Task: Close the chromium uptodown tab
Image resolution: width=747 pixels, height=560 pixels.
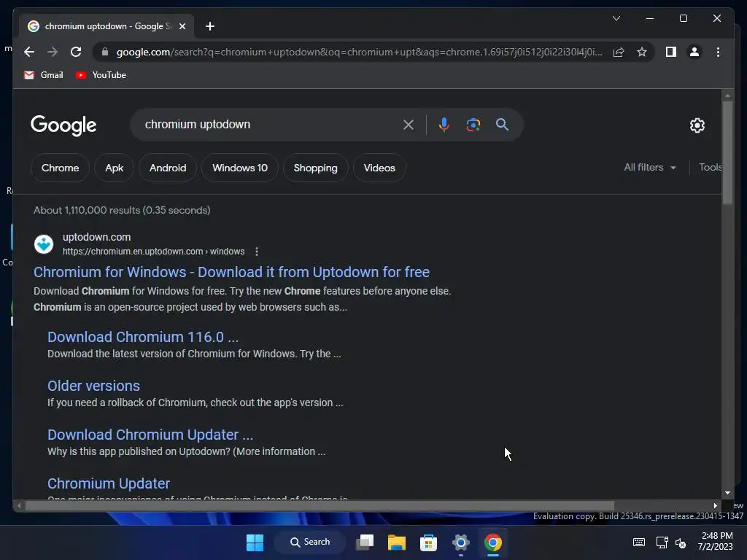Action: pyautogui.click(x=182, y=26)
